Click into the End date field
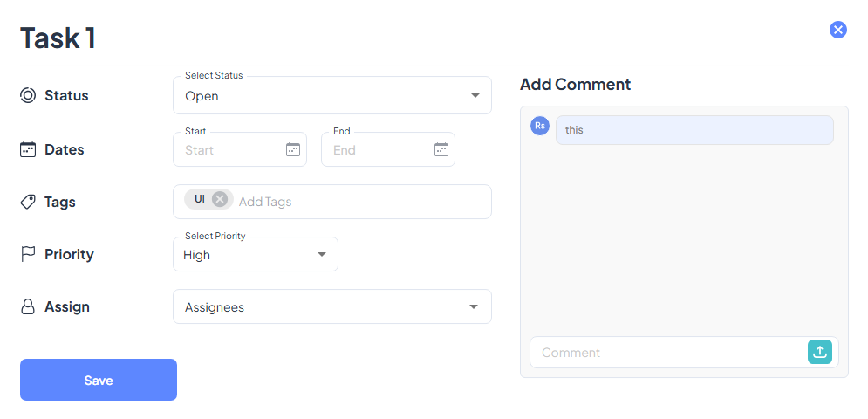The image size is (868, 419). click(x=377, y=150)
